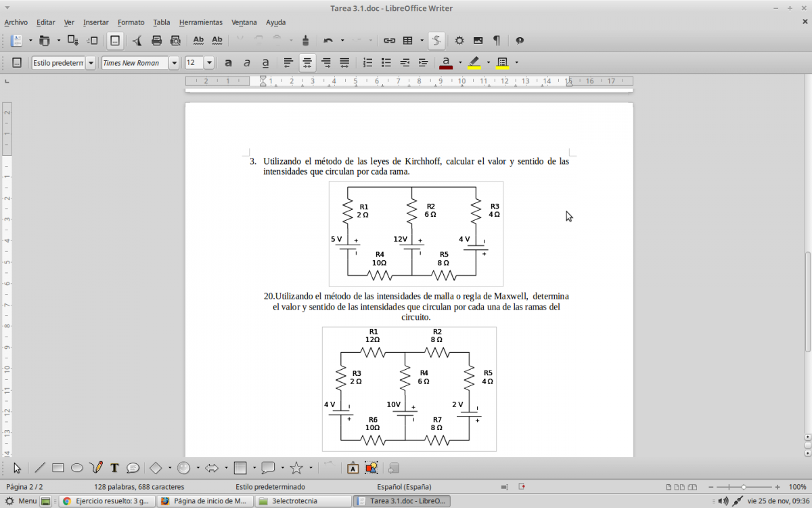Open the Herramientas menu

[200, 22]
